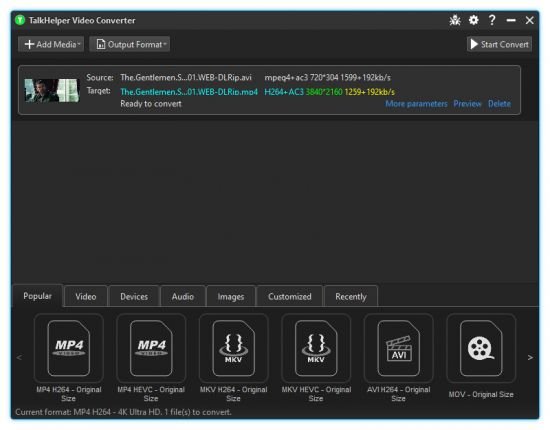Pick MOV - Original Size format icon
Screen dimensions: 550x430
481,348
